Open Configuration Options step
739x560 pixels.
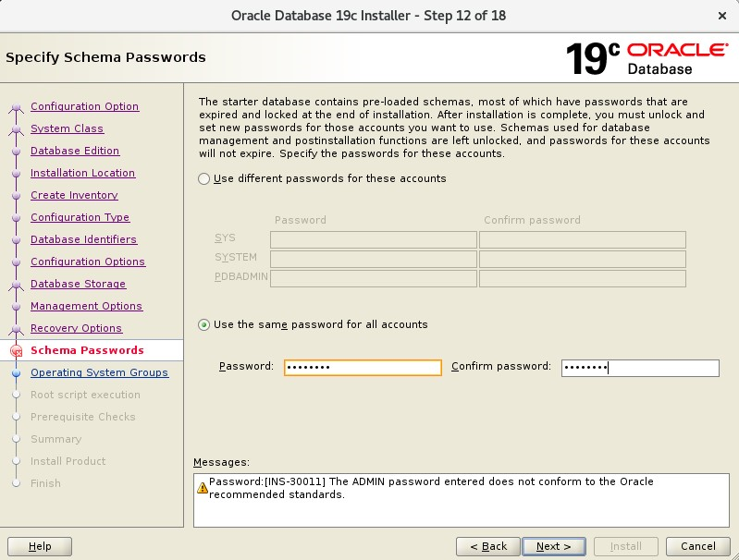(x=88, y=262)
